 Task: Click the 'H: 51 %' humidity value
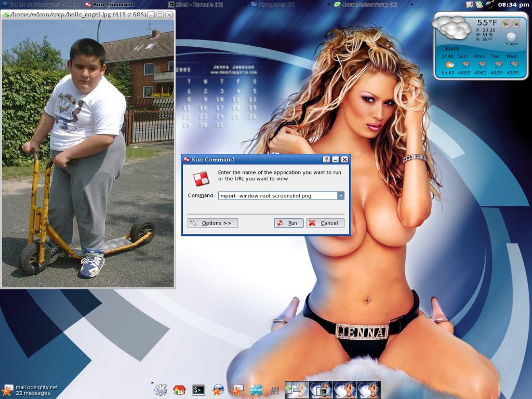pos(485,35)
